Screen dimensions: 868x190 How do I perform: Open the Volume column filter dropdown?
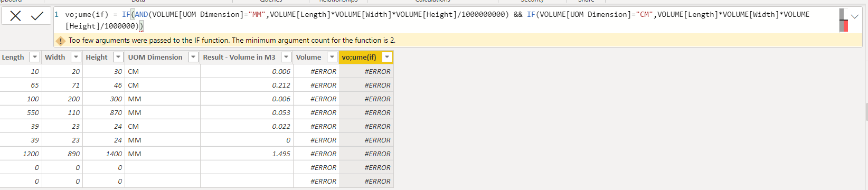(332, 57)
